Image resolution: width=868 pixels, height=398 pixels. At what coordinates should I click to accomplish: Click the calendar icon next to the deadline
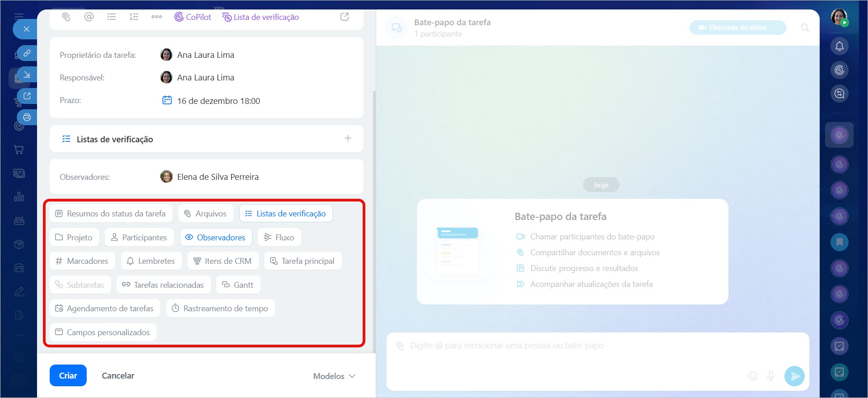coord(167,100)
